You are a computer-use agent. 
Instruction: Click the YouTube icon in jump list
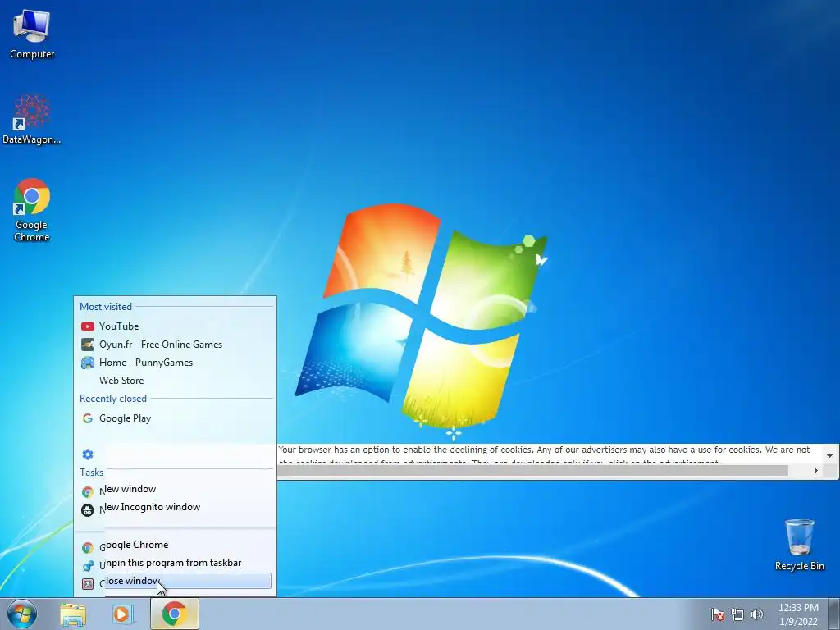point(87,326)
